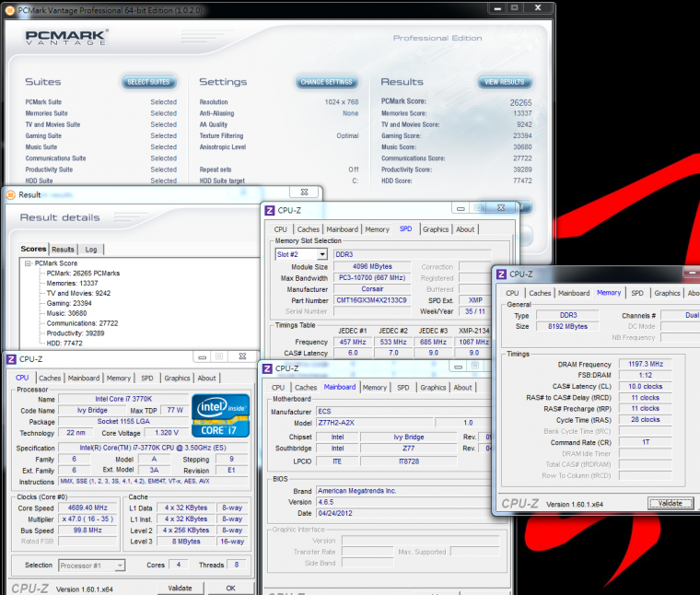
Task: Click the Select Suites button
Action: [148, 82]
